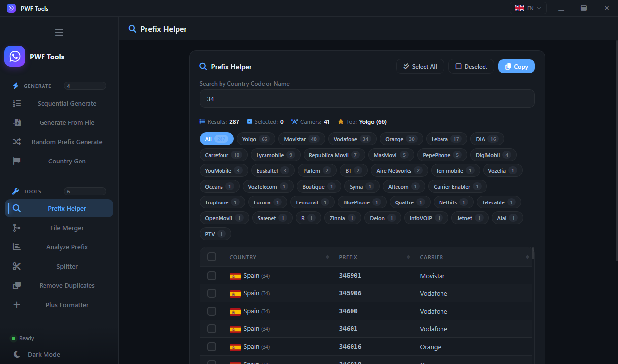The height and width of the screenshot is (364, 618).
Task: Filter carriers by Movistar chip
Action: [302, 139]
